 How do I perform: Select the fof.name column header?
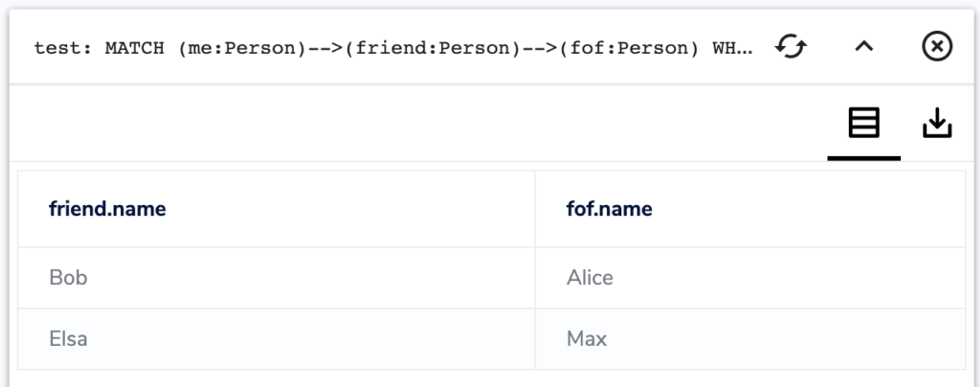609,209
